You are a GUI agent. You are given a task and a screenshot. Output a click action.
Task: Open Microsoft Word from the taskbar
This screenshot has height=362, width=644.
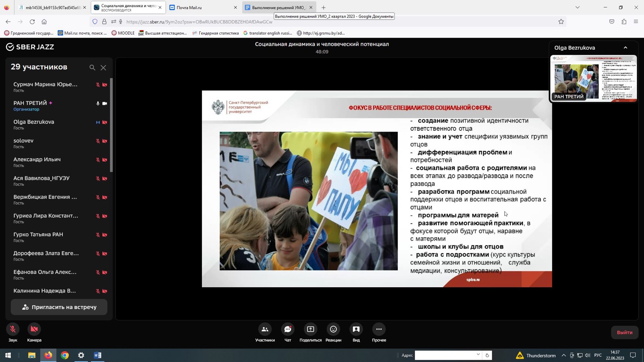pyautogui.click(x=97, y=355)
